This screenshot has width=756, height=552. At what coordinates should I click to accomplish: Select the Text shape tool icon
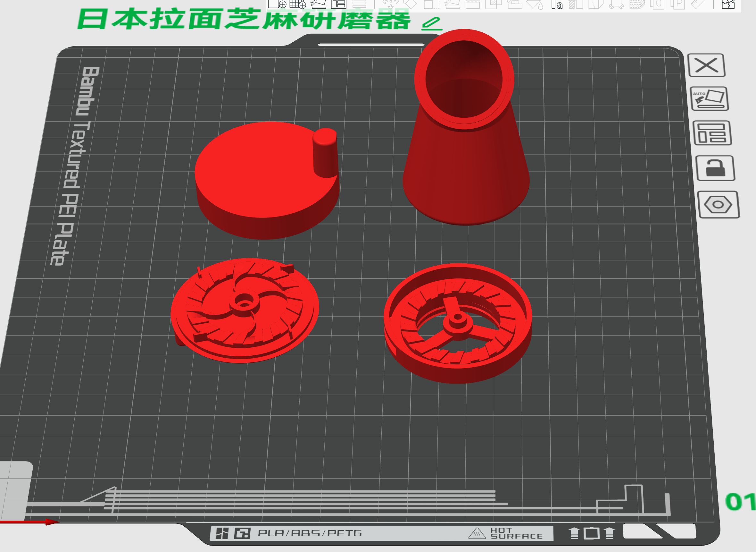tap(557, 4)
